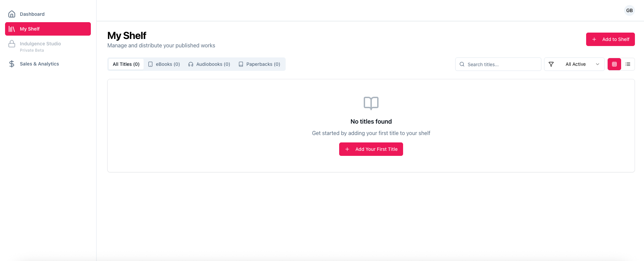Click the Indulgence Studio lock icon
644x261 pixels.
coord(12,44)
